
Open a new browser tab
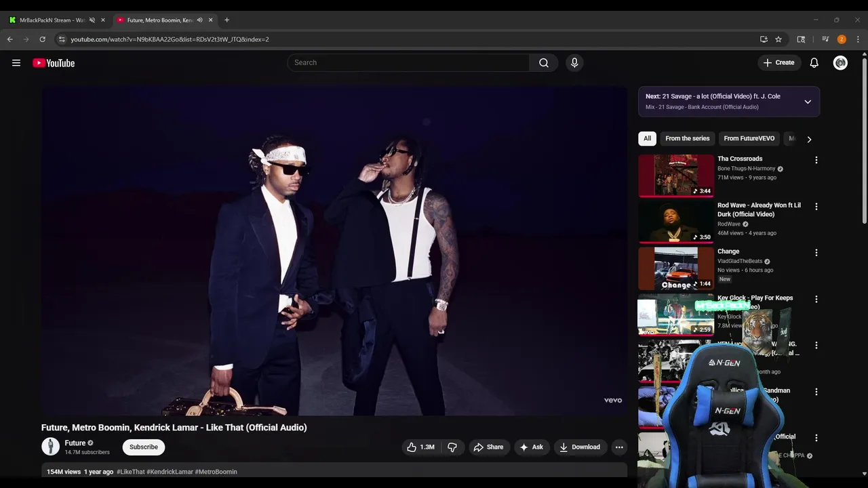coord(226,20)
